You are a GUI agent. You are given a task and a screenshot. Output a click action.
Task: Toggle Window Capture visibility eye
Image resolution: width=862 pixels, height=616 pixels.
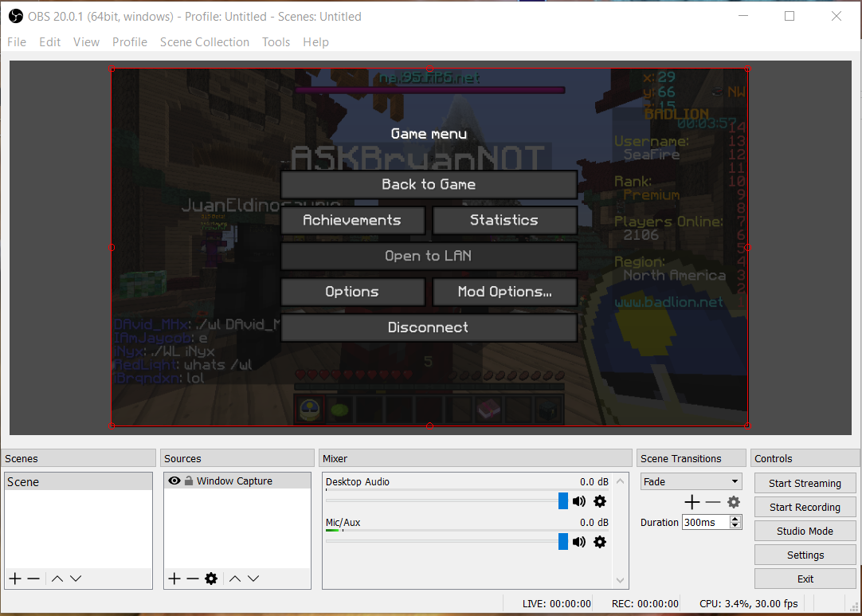pyautogui.click(x=174, y=481)
